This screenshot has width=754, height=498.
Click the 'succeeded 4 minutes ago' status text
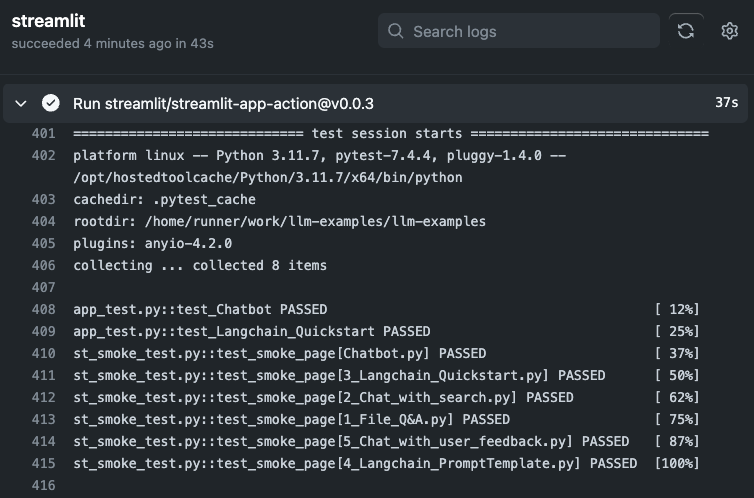[112, 43]
